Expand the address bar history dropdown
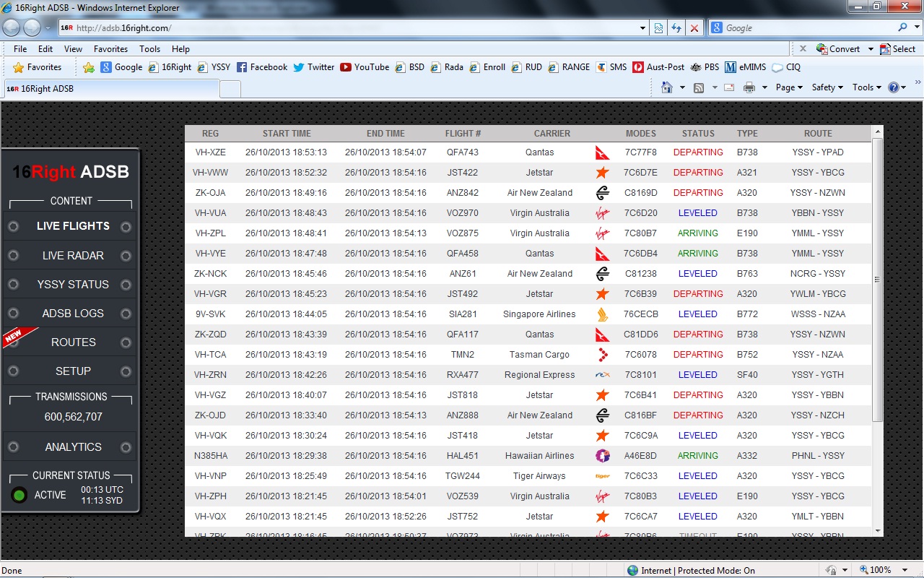This screenshot has width=924, height=578. 643,28
